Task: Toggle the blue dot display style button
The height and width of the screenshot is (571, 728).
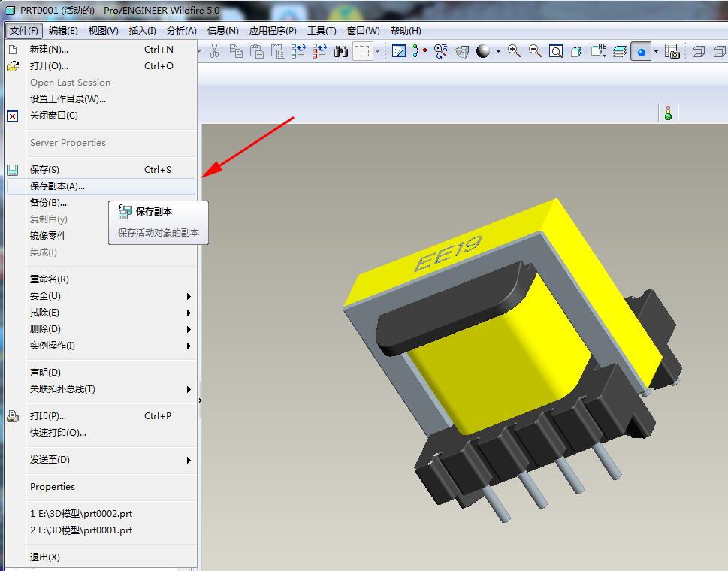Action: click(641, 52)
